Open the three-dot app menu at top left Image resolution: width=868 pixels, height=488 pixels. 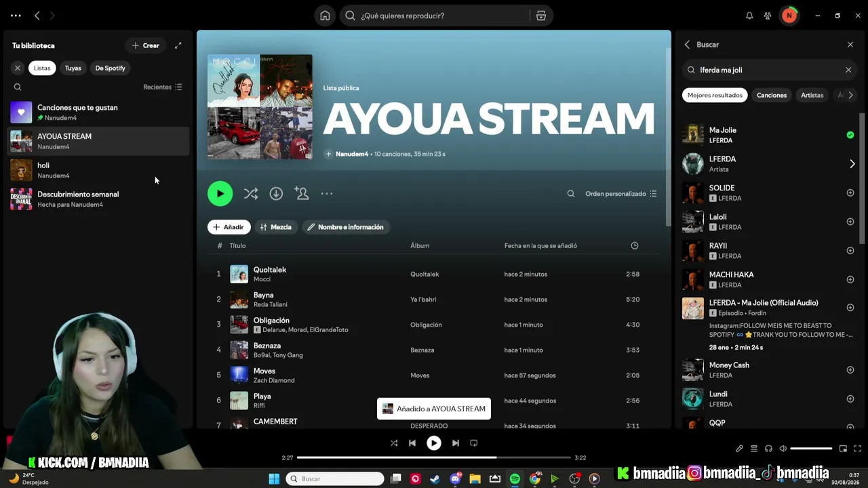click(x=16, y=16)
